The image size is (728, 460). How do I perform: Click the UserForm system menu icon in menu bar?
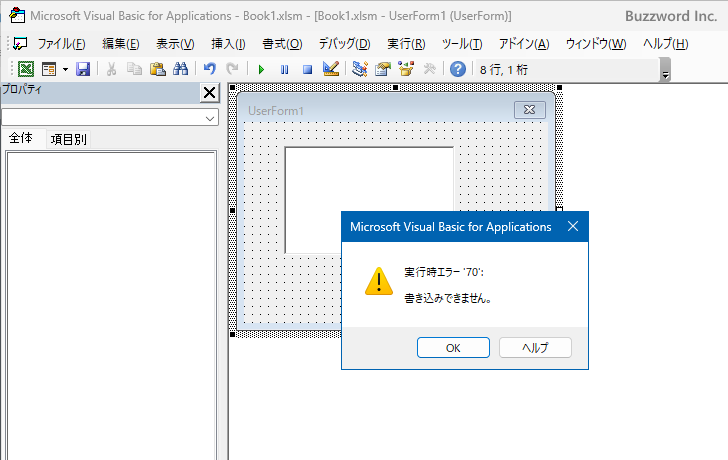20,44
